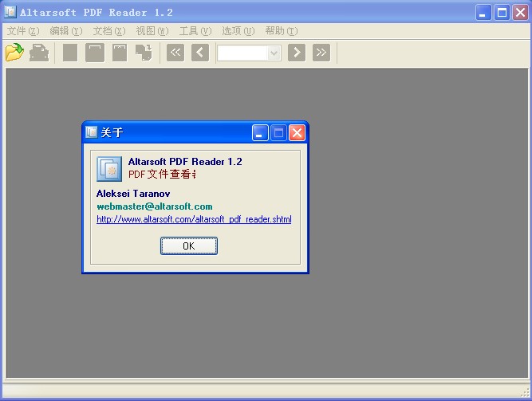Viewport: 532px width, 401px height.
Task: Click the 关于 dialog title bar icon
Action: 91,132
